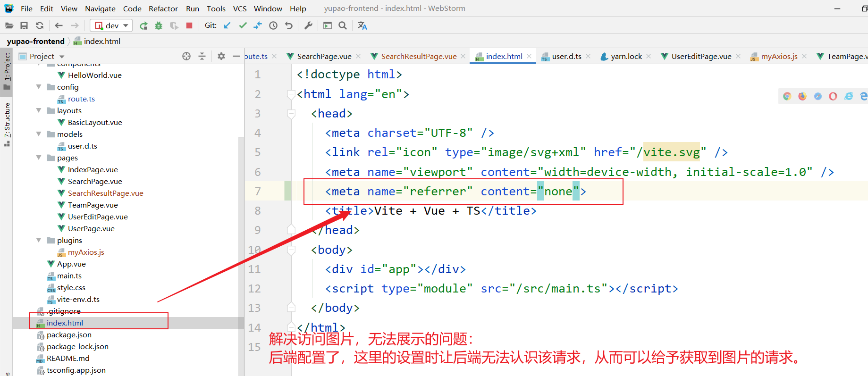Fold the head tag block
The image size is (868, 376).
click(x=291, y=114)
